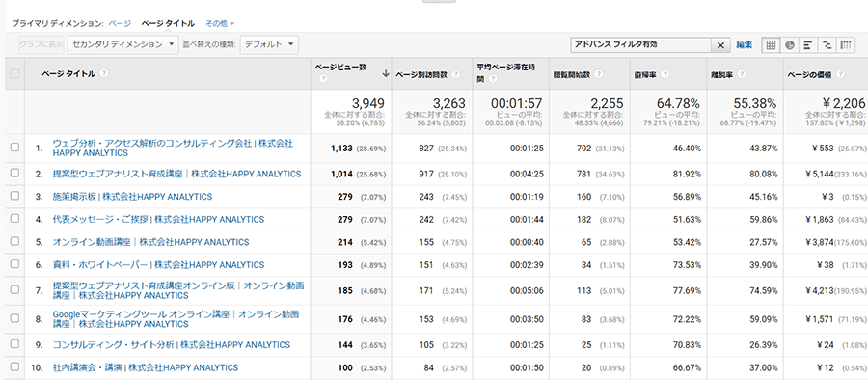Select ページ primary dimension
The image size is (868, 380).
click(x=120, y=23)
